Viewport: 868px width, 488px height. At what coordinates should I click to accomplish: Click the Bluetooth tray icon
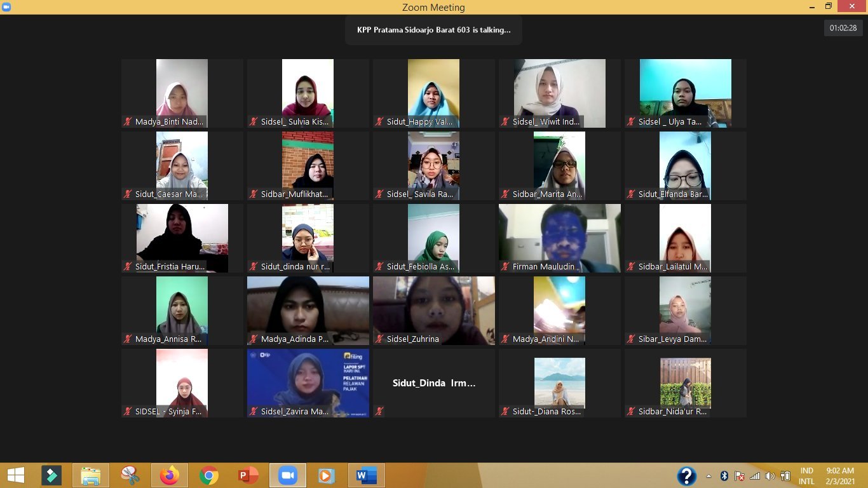pos(724,476)
